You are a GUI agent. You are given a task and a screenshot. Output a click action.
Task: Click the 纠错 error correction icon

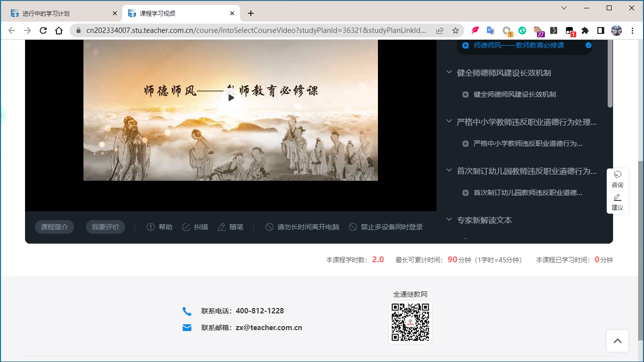point(186,227)
